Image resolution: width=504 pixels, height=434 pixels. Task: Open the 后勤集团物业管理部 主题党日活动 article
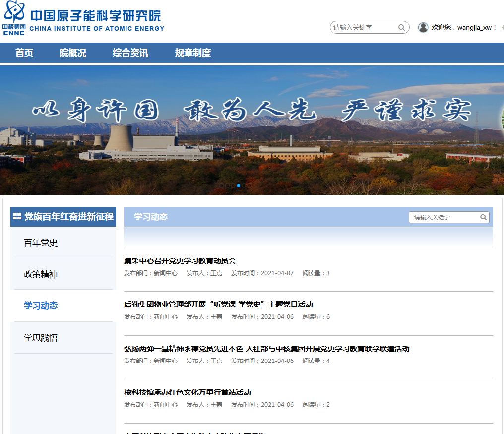click(x=218, y=304)
